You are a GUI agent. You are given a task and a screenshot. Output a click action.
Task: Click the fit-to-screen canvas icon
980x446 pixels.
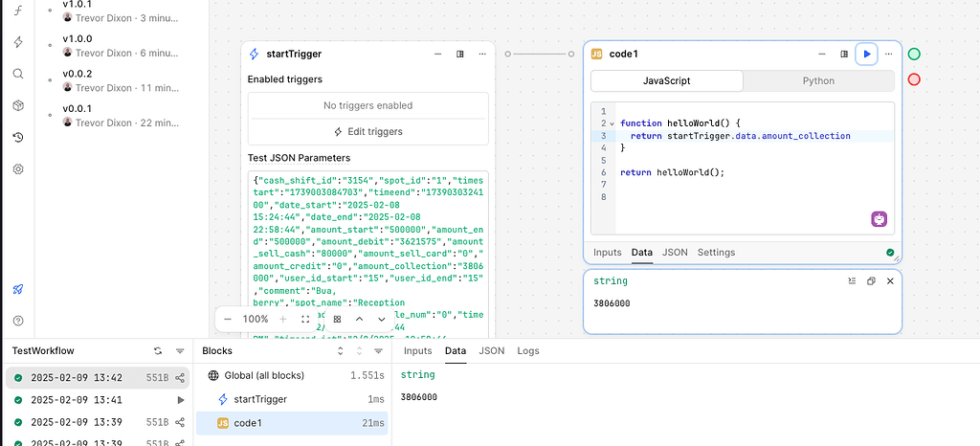coord(305,319)
